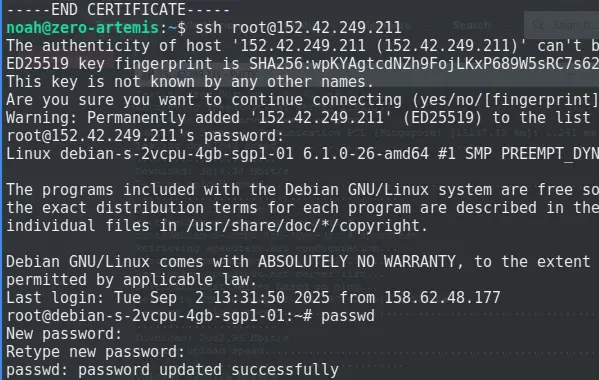Click the Permanently added warning line
The width and height of the screenshot is (599, 380).
tap(303, 118)
